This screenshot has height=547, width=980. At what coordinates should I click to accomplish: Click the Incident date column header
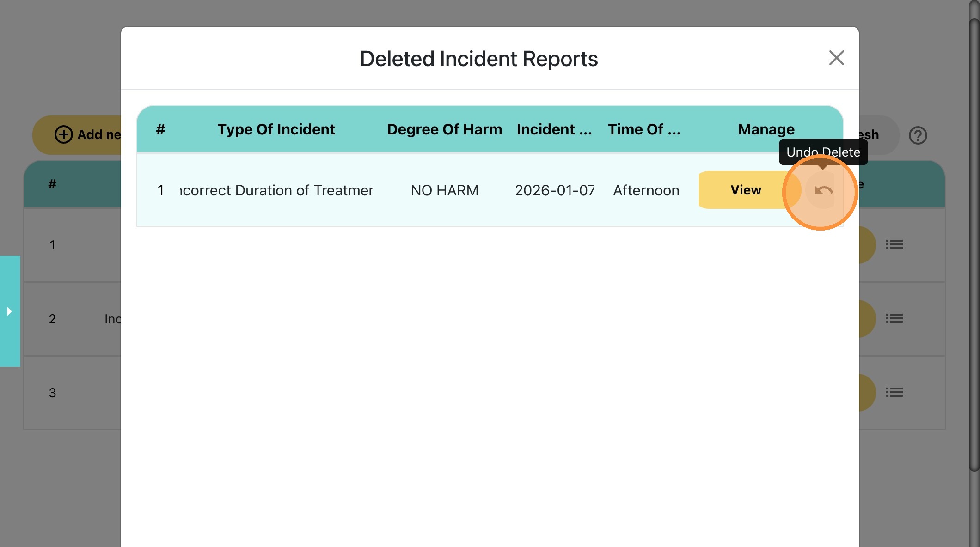tap(554, 129)
